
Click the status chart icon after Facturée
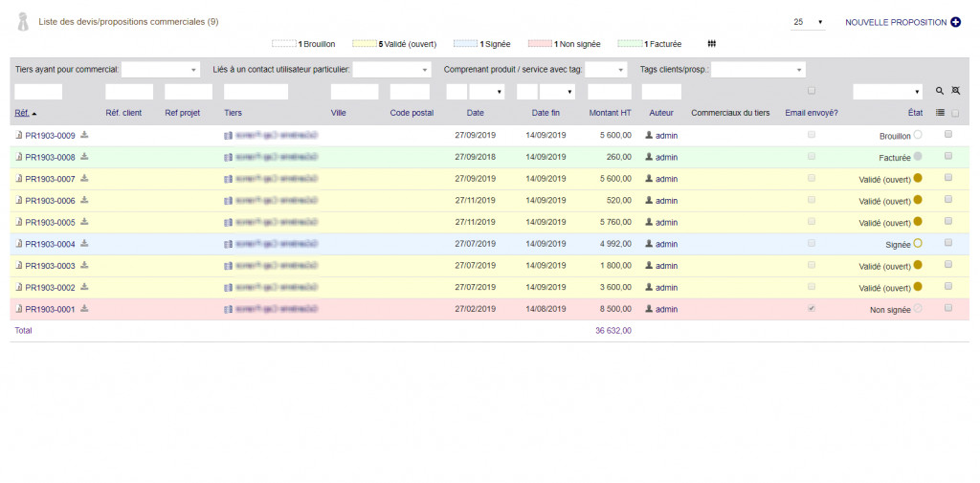(712, 44)
